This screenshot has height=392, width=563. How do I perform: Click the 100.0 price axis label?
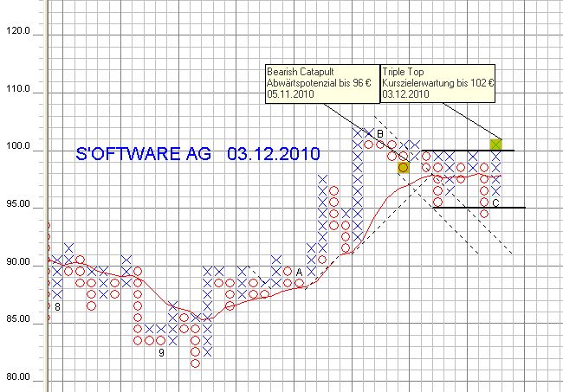coord(18,146)
